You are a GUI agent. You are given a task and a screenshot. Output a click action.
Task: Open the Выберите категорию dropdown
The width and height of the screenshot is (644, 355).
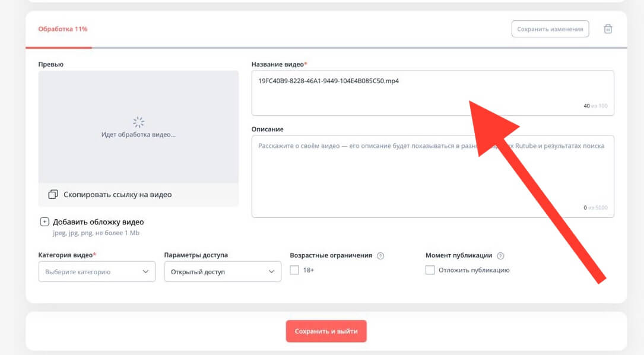pos(97,272)
